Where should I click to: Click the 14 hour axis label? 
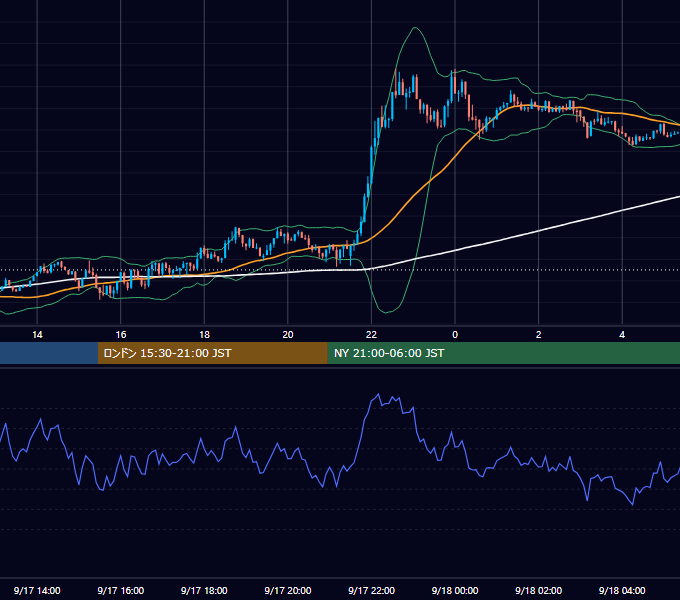tap(37, 335)
